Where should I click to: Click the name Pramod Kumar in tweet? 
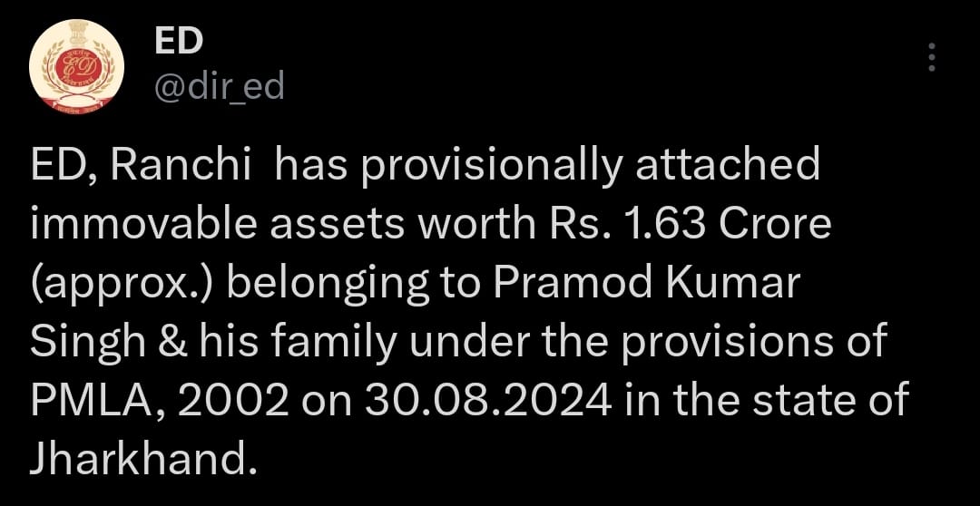648,283
